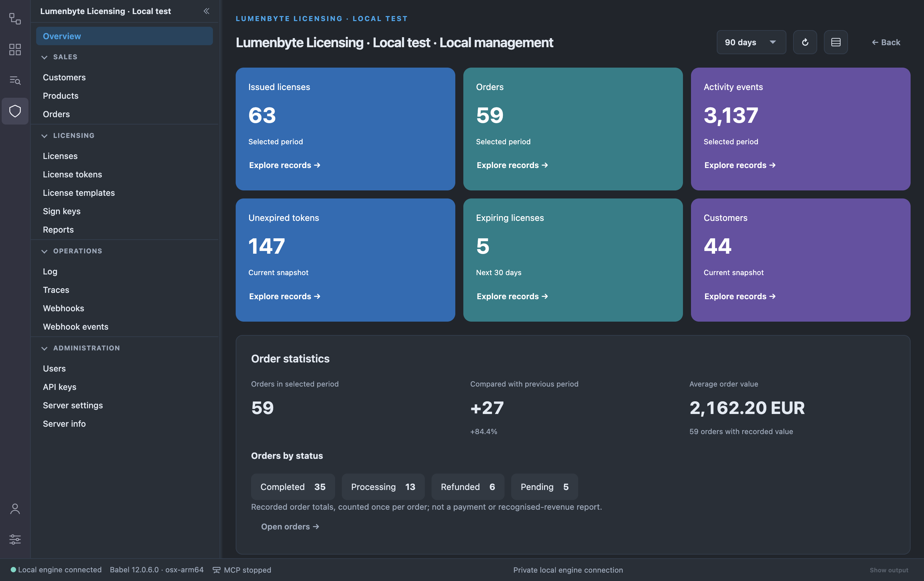Screen dimensions: 924x581
Task: Click the MCP stopped status icon
Action: [x=216, y=570]
